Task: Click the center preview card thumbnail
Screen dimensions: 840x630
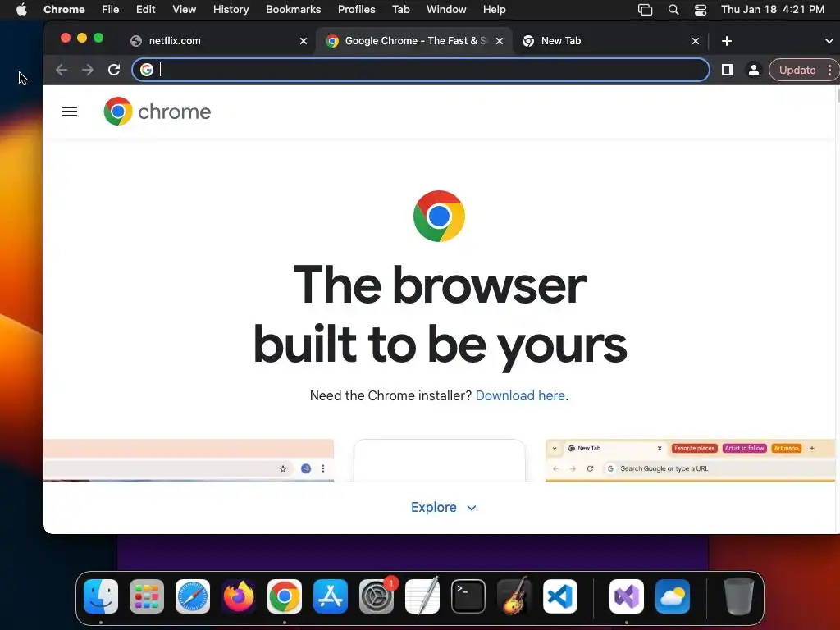Action: pyautogui.click(x=440, y=460)
